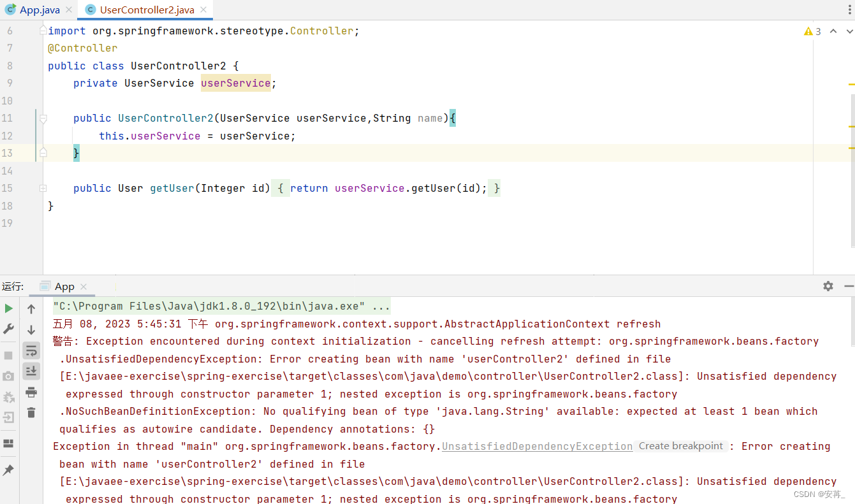Click the AbstractApplicationContext refresh log line
This screenshot has height=504, width=855.
(x=357, y=324)
